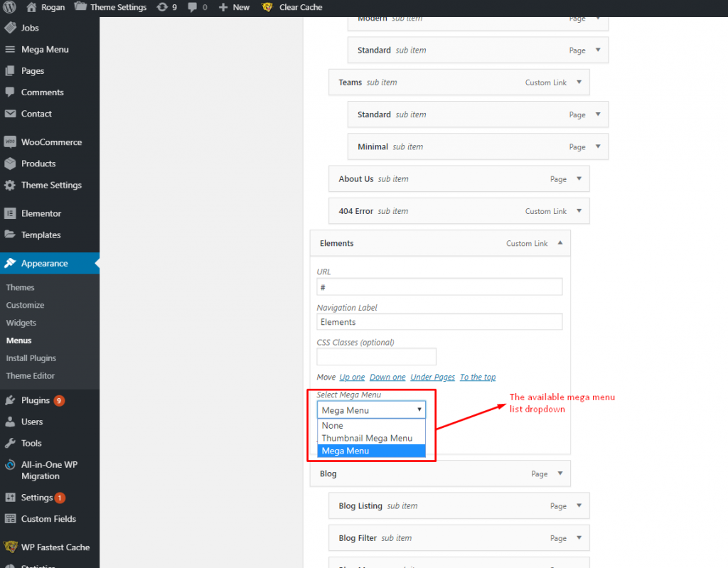Click the Comments sidebar icon

click(10, 92)
